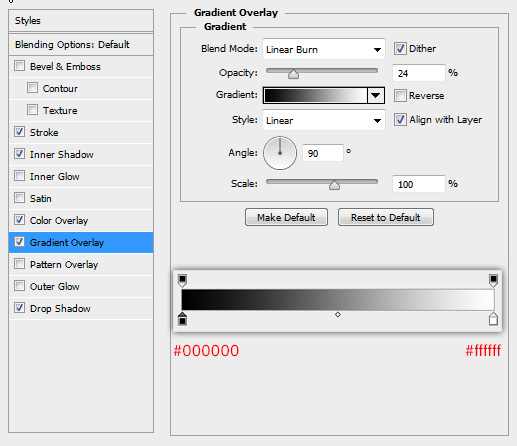Image resolution: width=517 pixels, height=446 pixels.
Task: Click the Make Default button
Action: 286,217
